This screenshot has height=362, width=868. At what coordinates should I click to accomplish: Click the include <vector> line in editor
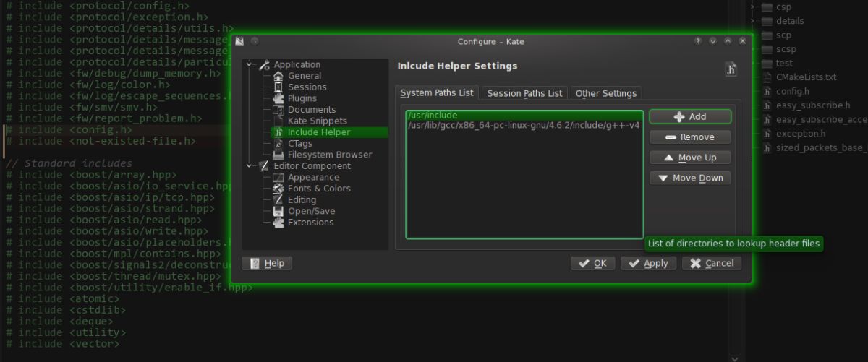click(x=63, y=344)
